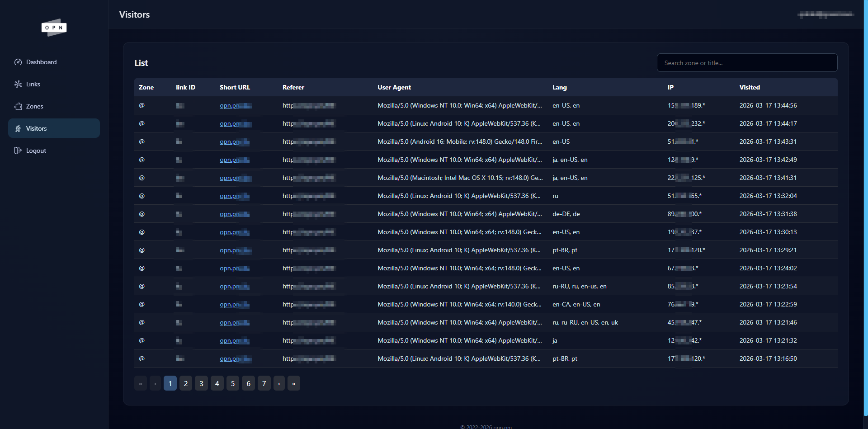The image size is (868, 429).
Task: Select pagination page 1
Action: point(170,383)
